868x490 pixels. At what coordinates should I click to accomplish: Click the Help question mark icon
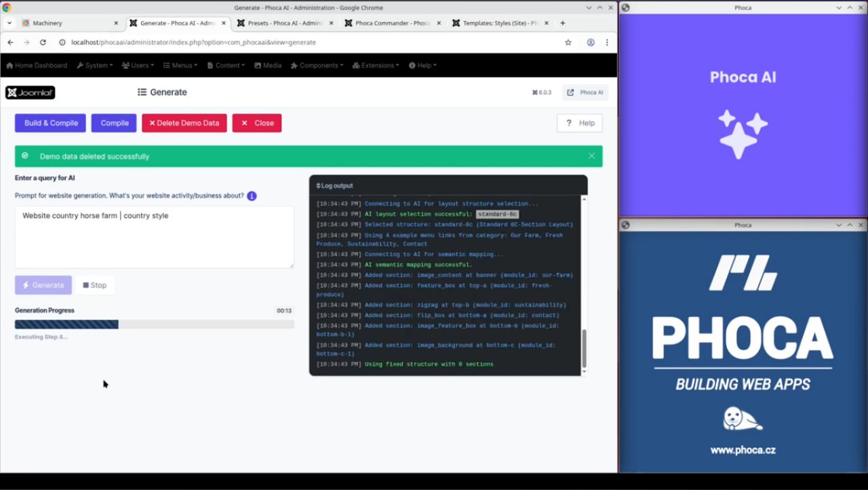pos(568,123)
